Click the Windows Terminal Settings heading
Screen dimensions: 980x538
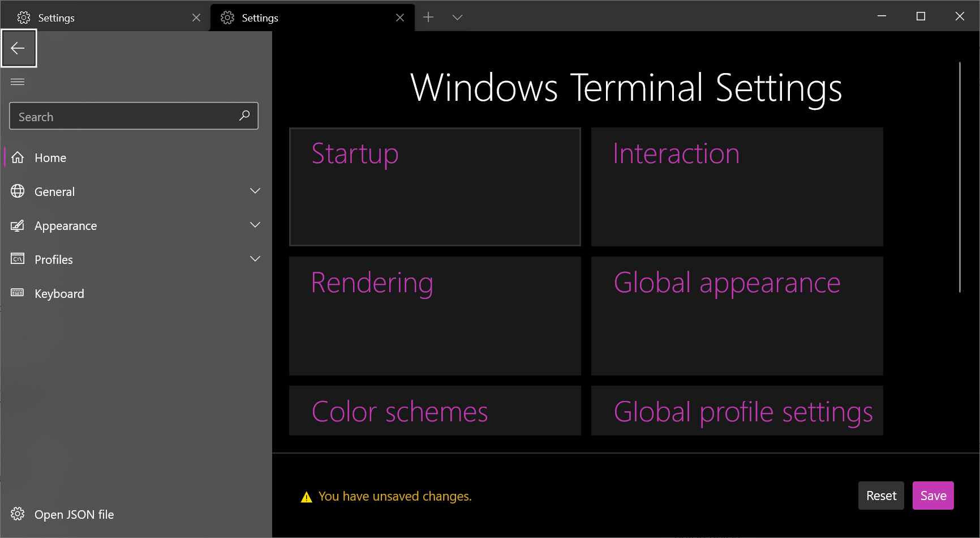(x=626, y=88)
